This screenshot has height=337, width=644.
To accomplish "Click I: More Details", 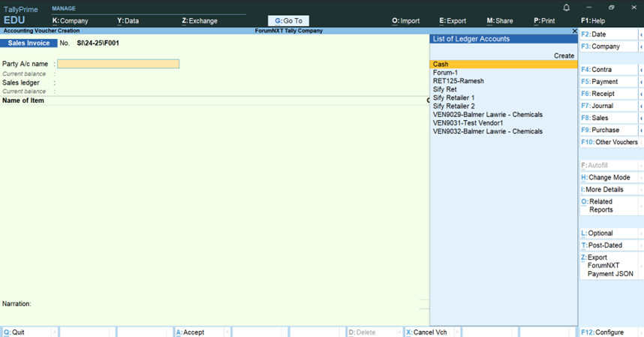I will click(x=609, y=190).
